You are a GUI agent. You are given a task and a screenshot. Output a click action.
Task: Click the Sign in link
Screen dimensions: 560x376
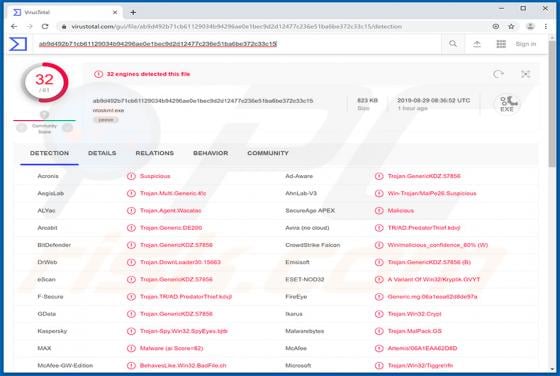526,44
